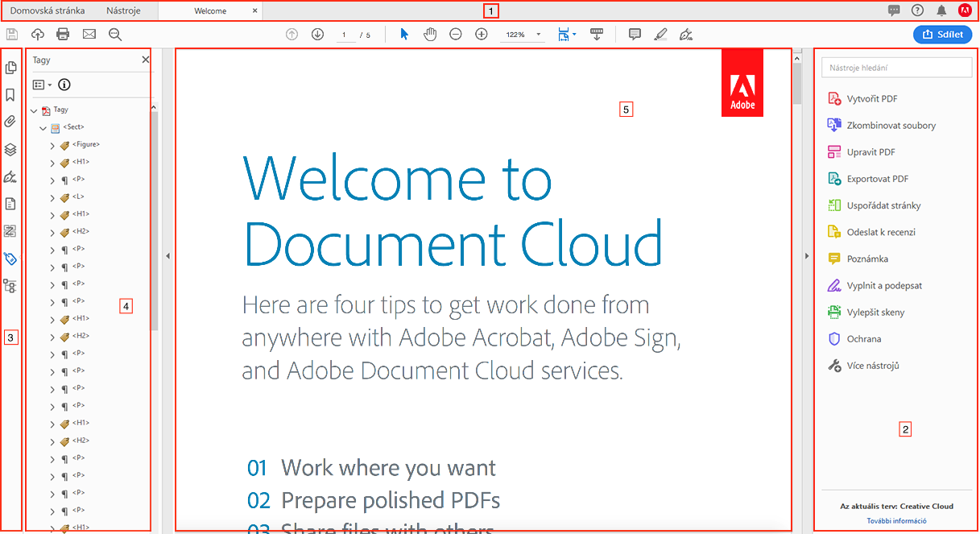Image resolution: width=980 pixels, height=534 pixels.
Task: Open the 122% zoom level dropdown
Action: tap(538, 35)
